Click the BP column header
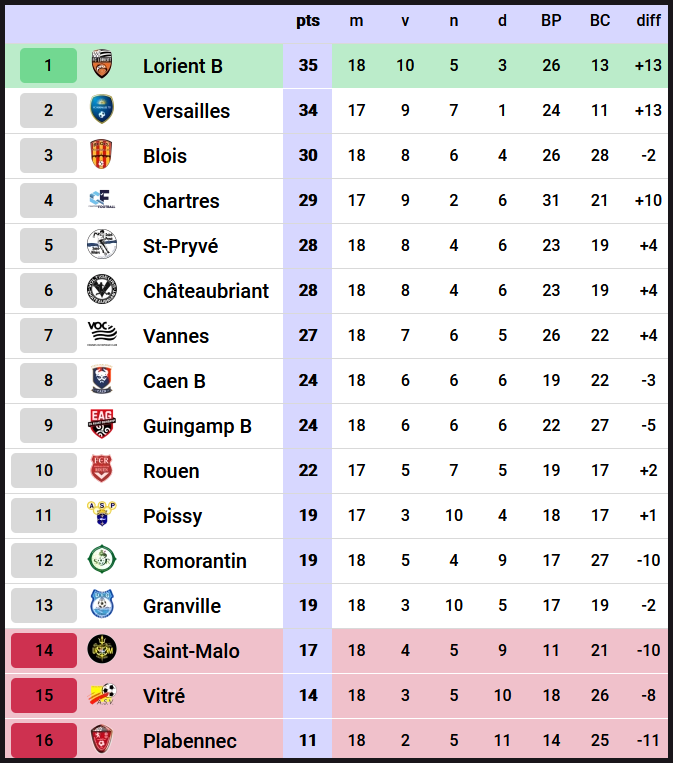Image resolution: width=673 pixels, height=763 pixels. pyautogui.click(x=551, y=21)
